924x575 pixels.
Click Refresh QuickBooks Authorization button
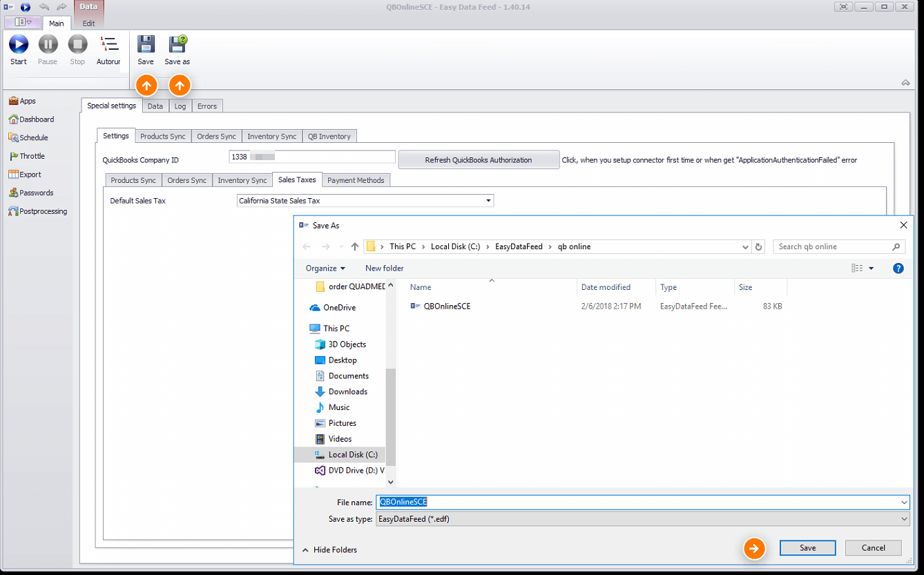pyautogui.click(x=479, y=159)
